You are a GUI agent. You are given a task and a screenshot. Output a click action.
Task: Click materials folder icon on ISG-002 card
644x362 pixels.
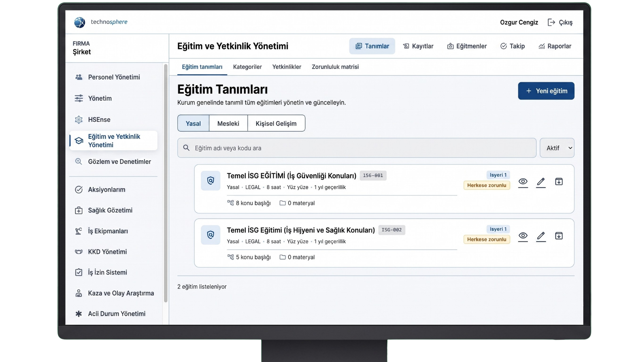point(283,257)
